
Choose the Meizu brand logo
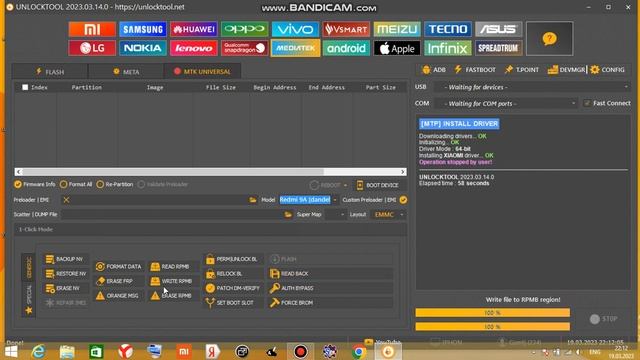point(397,29)
